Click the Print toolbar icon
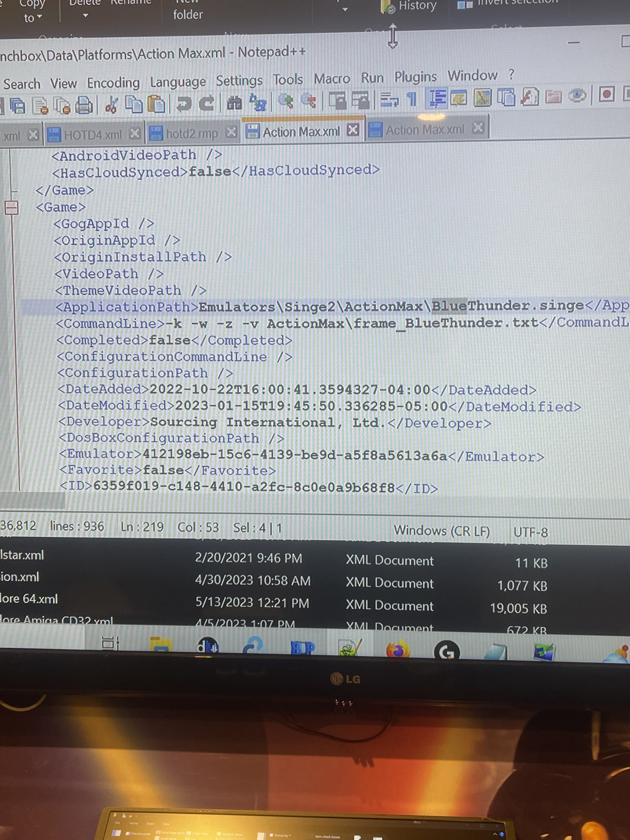 (x=84, y=105)
